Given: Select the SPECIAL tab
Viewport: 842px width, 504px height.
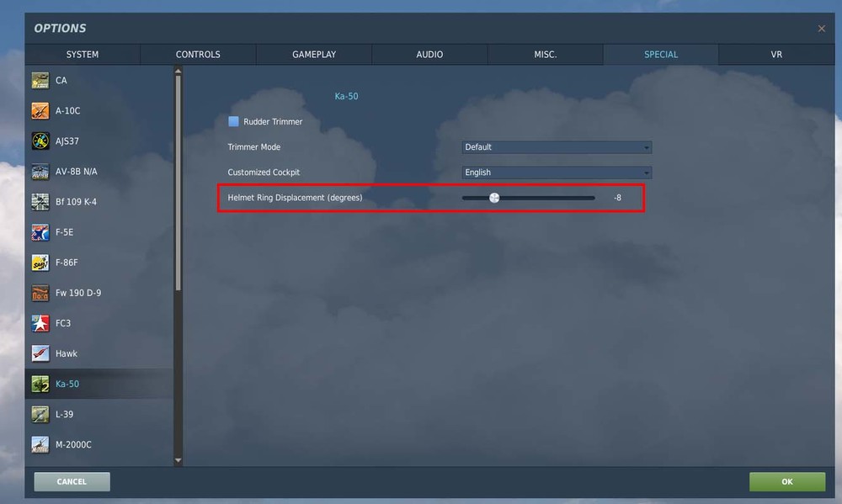Looking at the screenshot, I should (x=661, y=54).
